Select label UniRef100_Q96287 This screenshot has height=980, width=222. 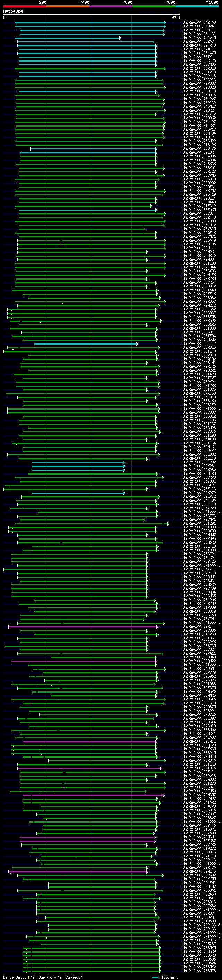(x=199, y=944)
